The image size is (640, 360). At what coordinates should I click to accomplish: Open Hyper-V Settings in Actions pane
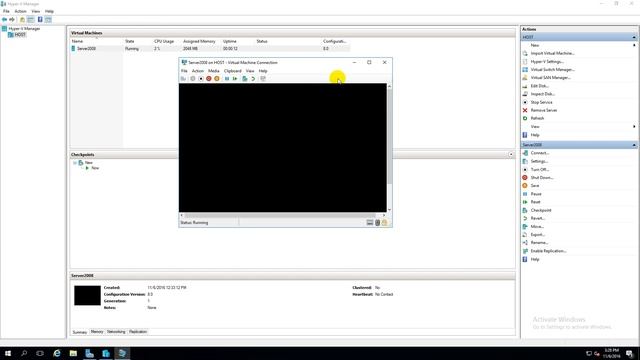click(547, 62)
